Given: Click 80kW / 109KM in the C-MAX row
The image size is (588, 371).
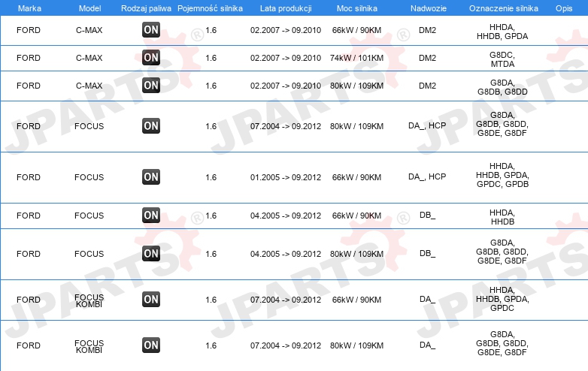Looking at the screenshot, I should (x=356, y=86).
